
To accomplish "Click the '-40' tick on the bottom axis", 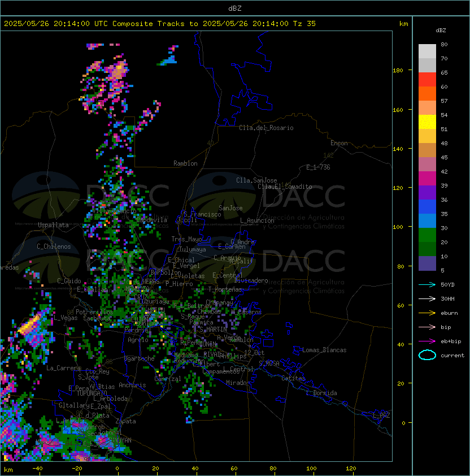I will pos(37,469).
